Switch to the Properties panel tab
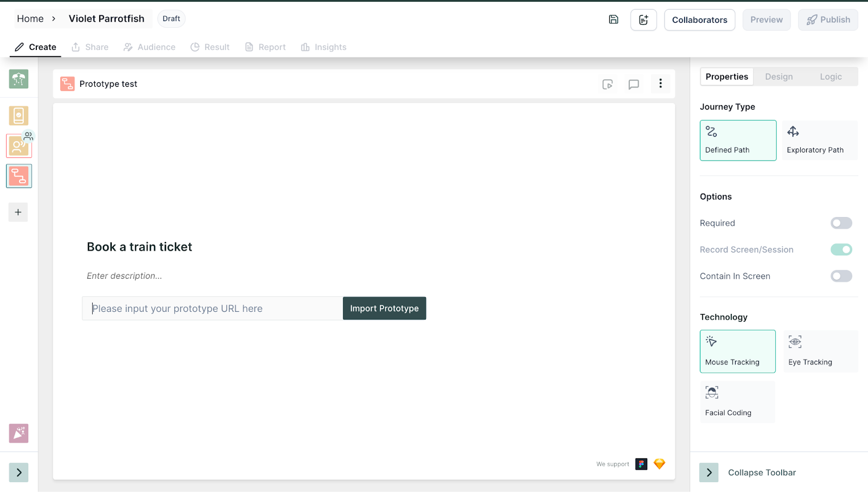 click(x=726, y=76)
